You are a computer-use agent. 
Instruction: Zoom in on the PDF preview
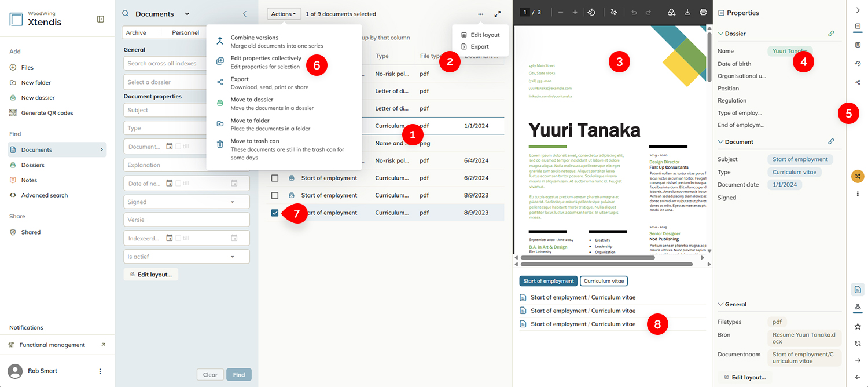click(x=575, y=12)
